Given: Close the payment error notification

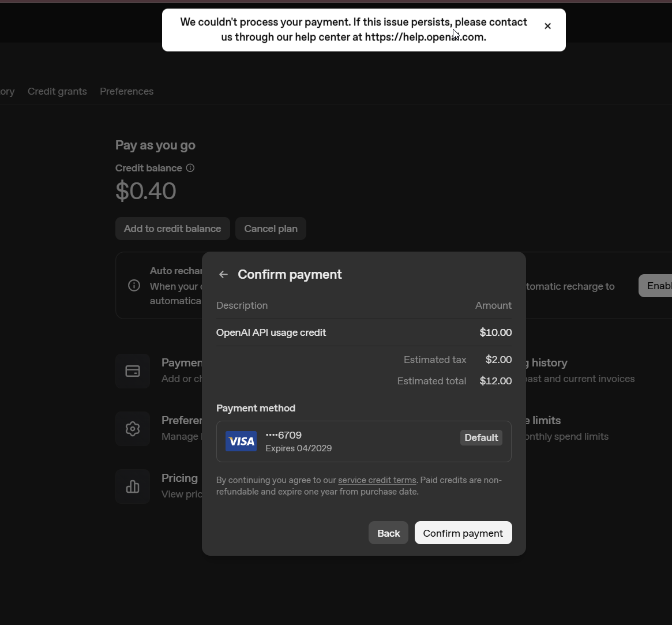Looking at the screenshot, I should coord(547,26).
